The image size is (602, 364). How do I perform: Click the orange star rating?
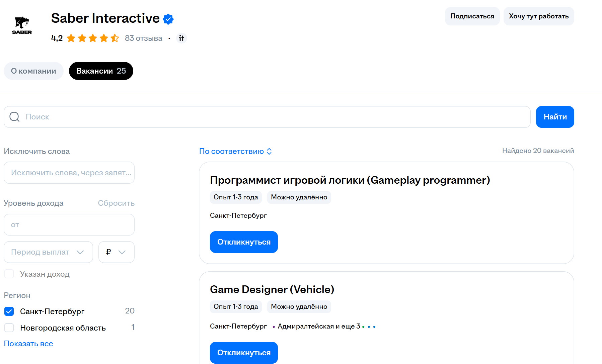93,38
